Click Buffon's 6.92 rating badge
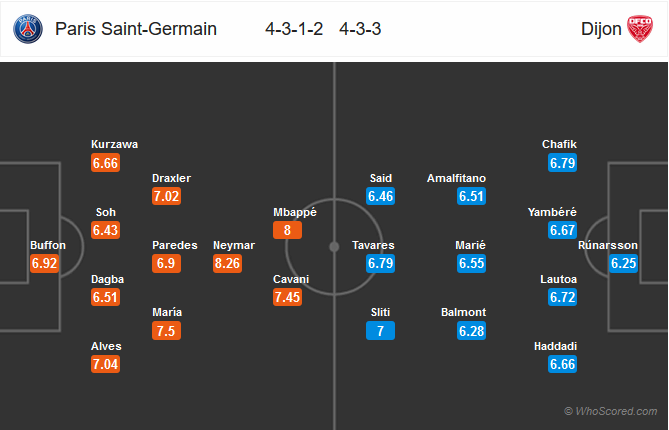The image size is (669, 430). coord(45,263)
